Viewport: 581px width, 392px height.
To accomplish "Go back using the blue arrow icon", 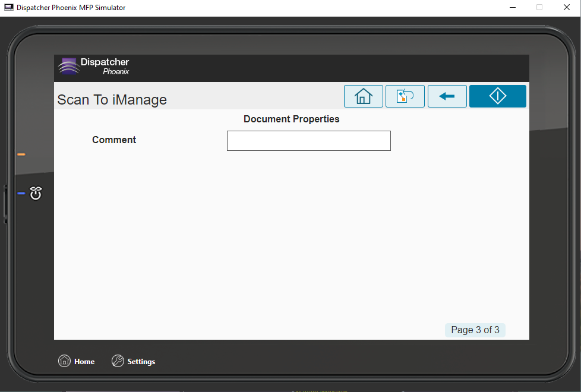I will (x=447, y=96).
